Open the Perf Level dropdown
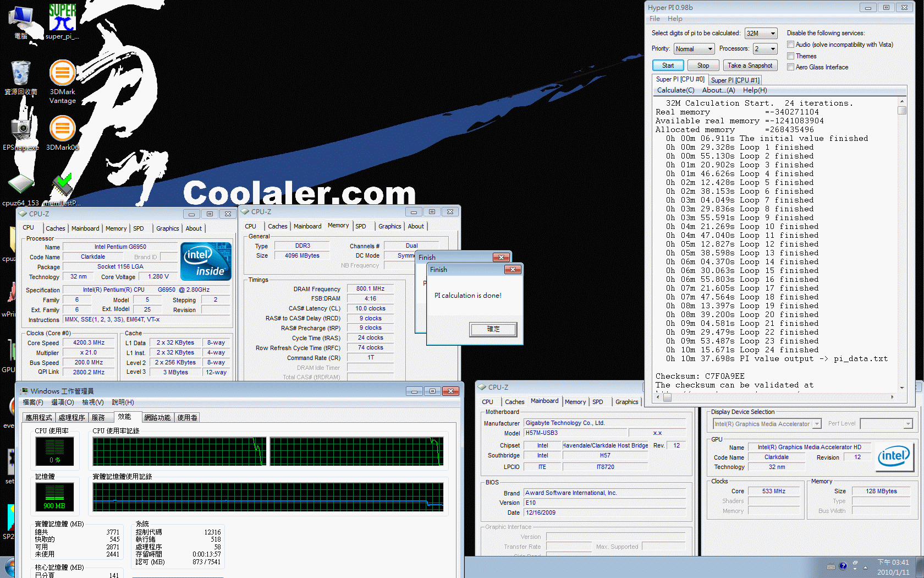Image resolution: width=924 pixels, height=578 pixels. [x=886, y=424]
